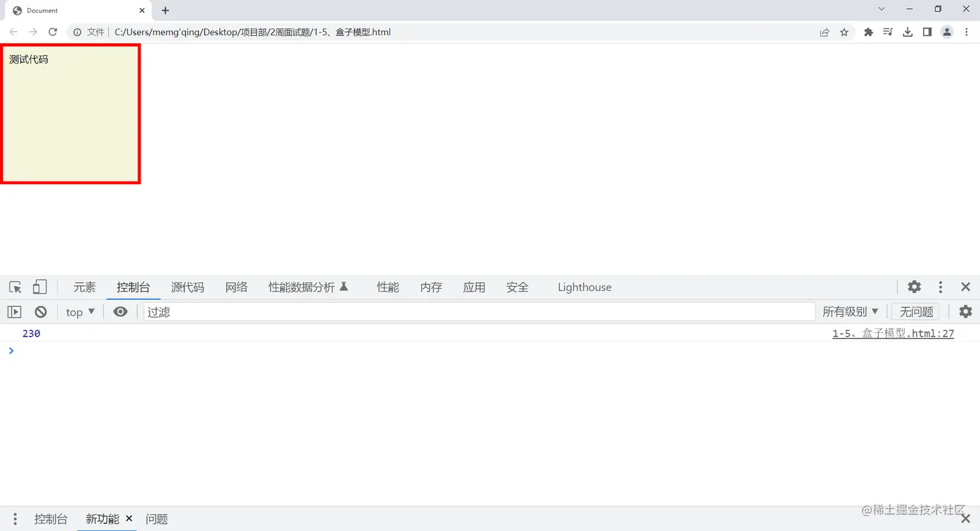Open the 性能数据分析 tab
Image resolution: width=980 pixels, height=531 pixels.
click(x=309, y=287)
